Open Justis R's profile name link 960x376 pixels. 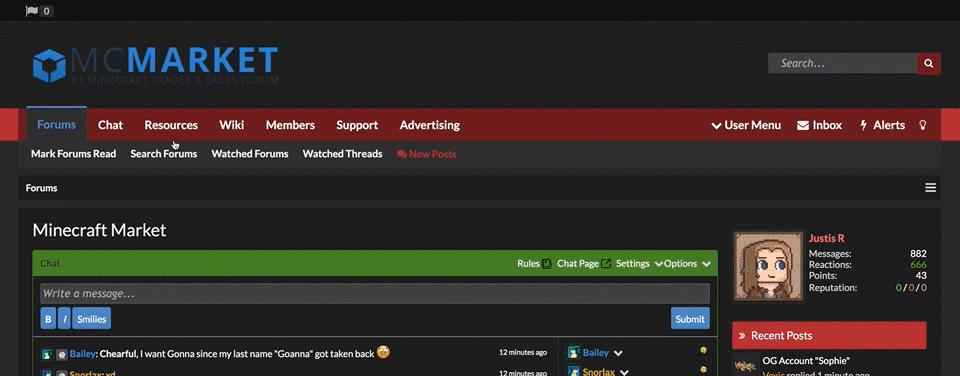(x=827, y=239)
